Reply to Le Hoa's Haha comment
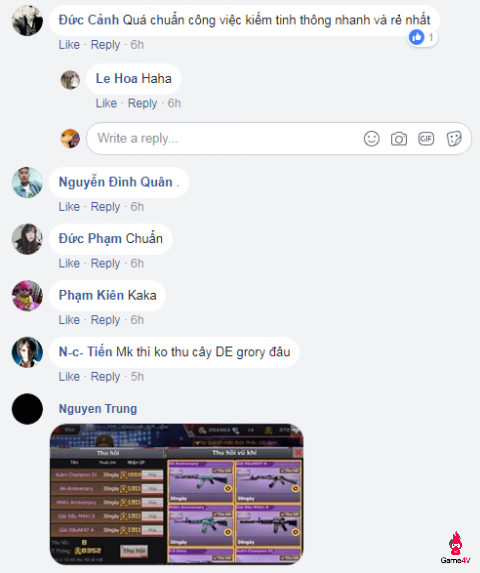The width and height of the screenshot is (480, 573). tap(142, 103)
